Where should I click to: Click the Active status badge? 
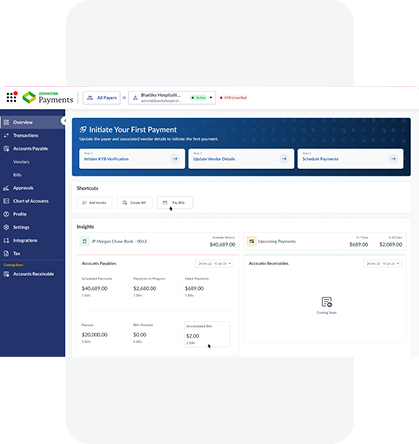tap(198, 98)
